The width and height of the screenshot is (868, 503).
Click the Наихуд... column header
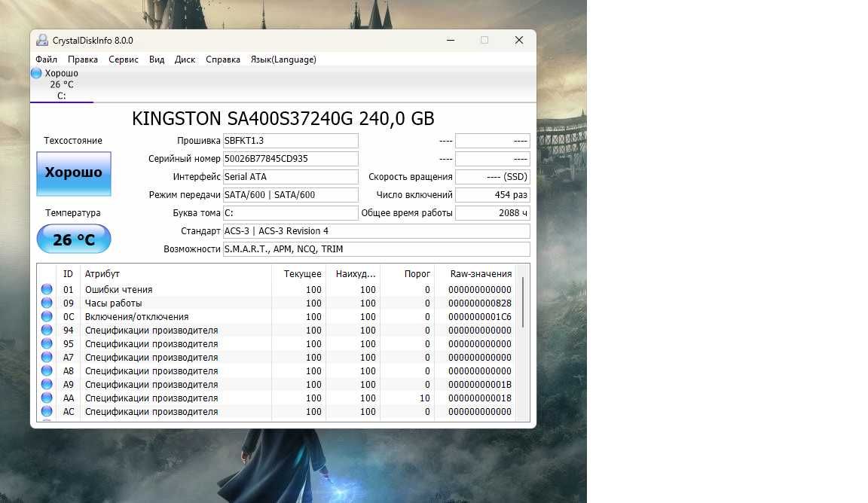353,274
